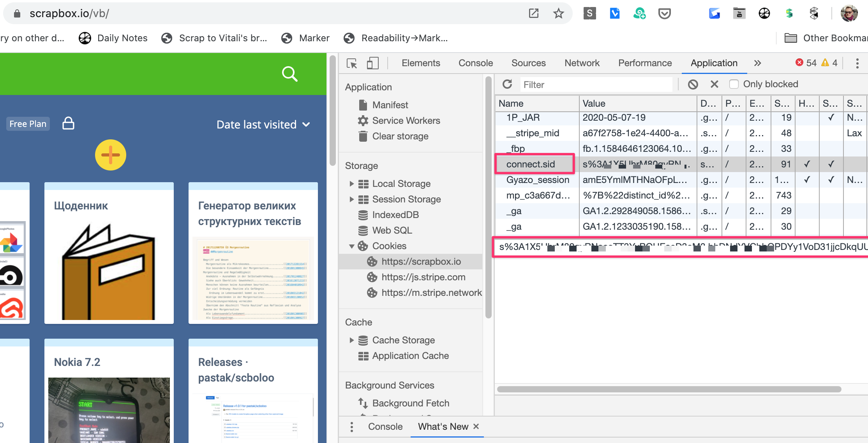Click the Pocket extension icon

[x=664, y=14]
